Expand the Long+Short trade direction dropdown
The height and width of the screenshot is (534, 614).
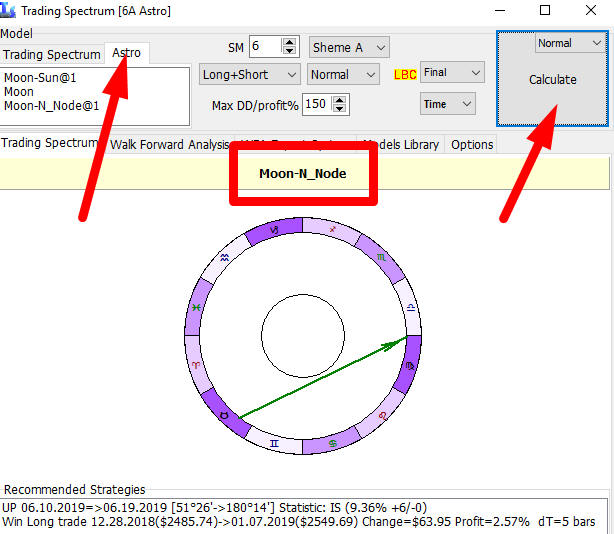pos(249,75)
